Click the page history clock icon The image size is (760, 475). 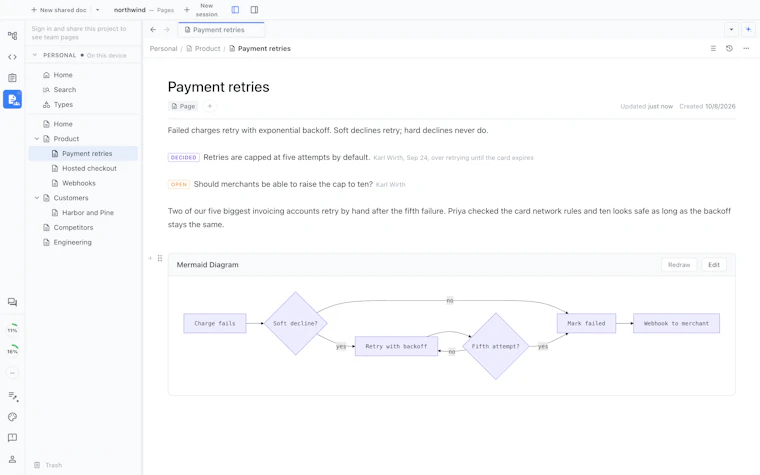click(x=729, y=48)
